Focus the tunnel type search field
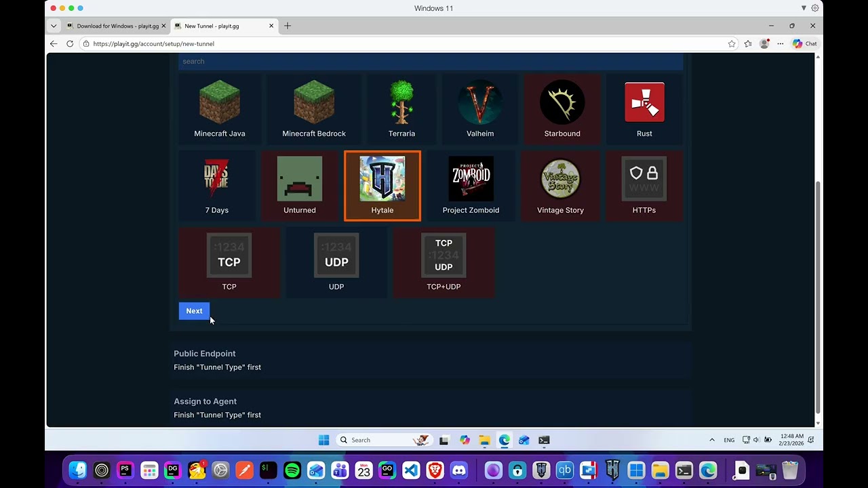 [x=431, y=62]
